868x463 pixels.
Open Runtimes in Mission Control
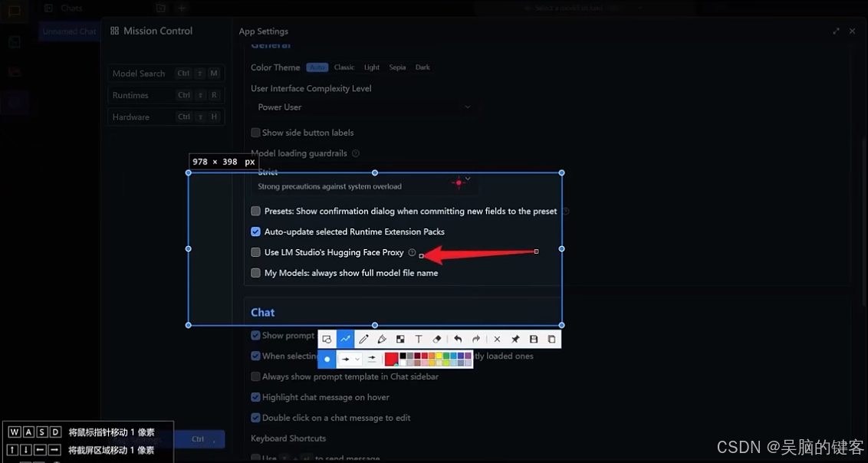pyautogui.click(x=166, y=95)
